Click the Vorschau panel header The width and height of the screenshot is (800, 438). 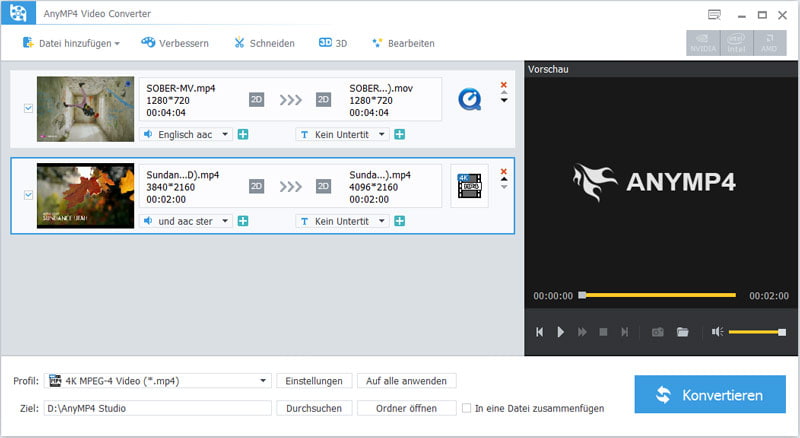click(661, 69)
